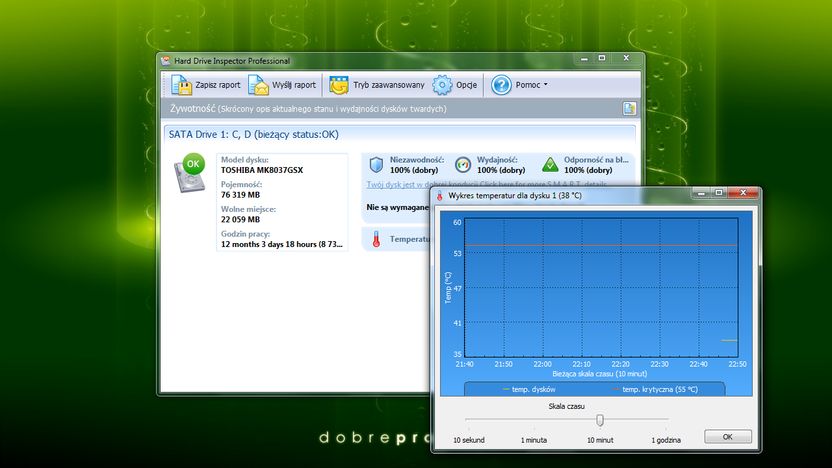832x468 pixels.
Task: Click the disk temperature line at chart's right
Action: point(729,340)
